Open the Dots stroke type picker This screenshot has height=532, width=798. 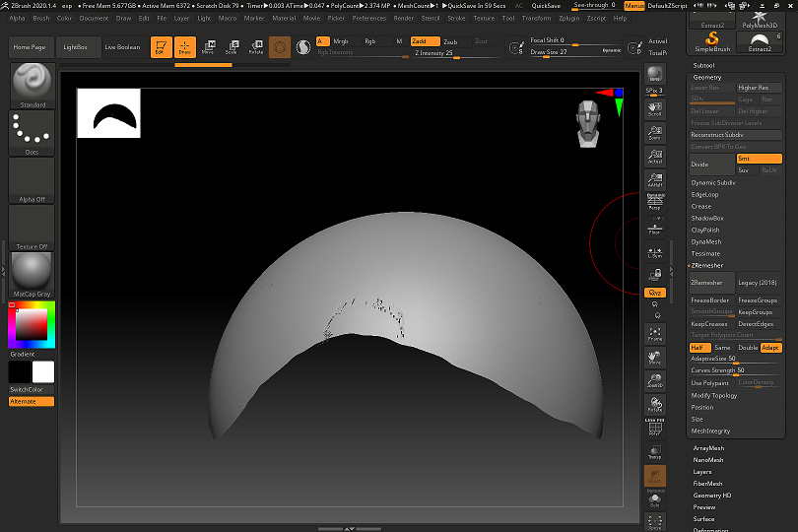[32, 131]
